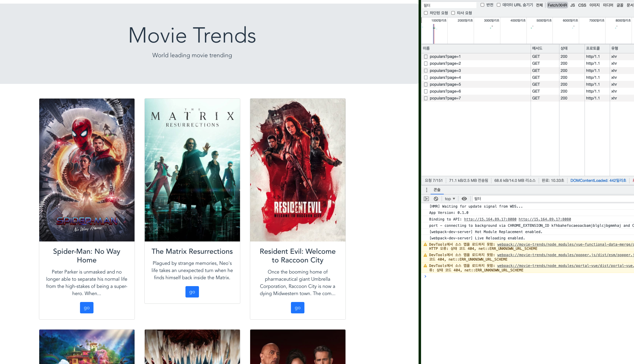Enable the 반전 (invert) filter checkbox
Viewport: 634px width, 364px height.
(x=482, y=5)
